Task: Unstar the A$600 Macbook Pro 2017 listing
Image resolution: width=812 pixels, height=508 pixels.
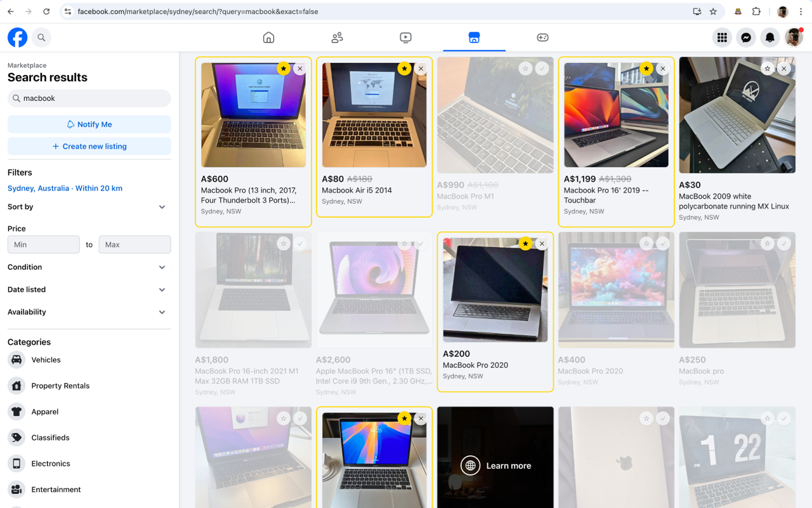Action: (x=284, y=69)
